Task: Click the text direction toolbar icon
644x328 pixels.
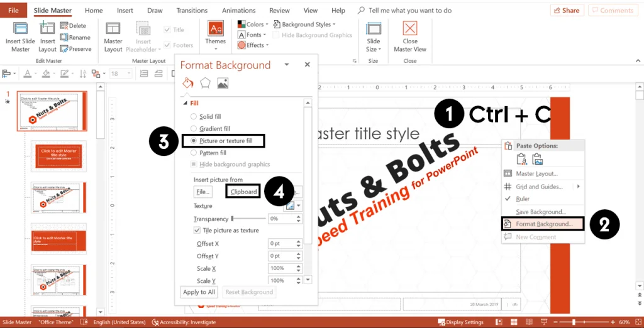Action: click(x=83, y=74)
